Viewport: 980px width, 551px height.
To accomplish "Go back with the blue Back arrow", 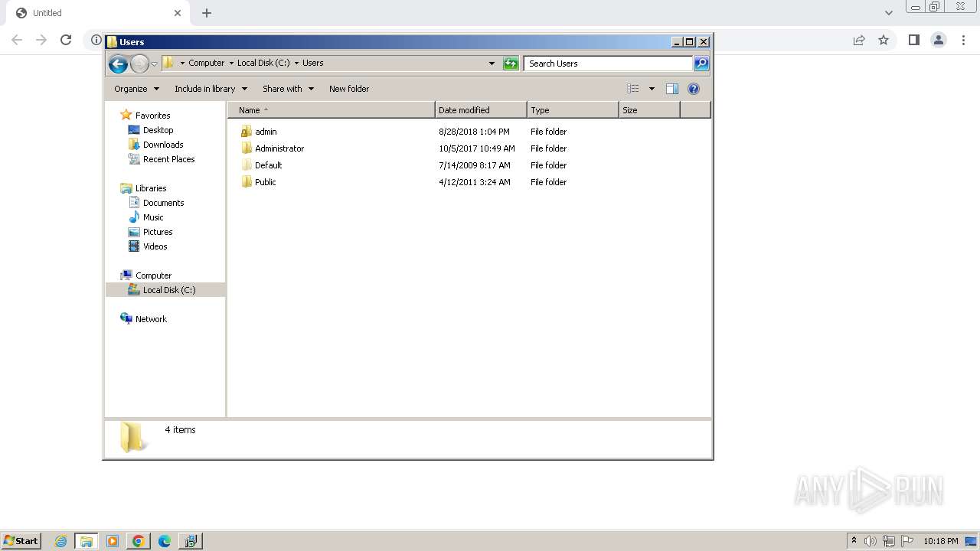I will 118,64.
